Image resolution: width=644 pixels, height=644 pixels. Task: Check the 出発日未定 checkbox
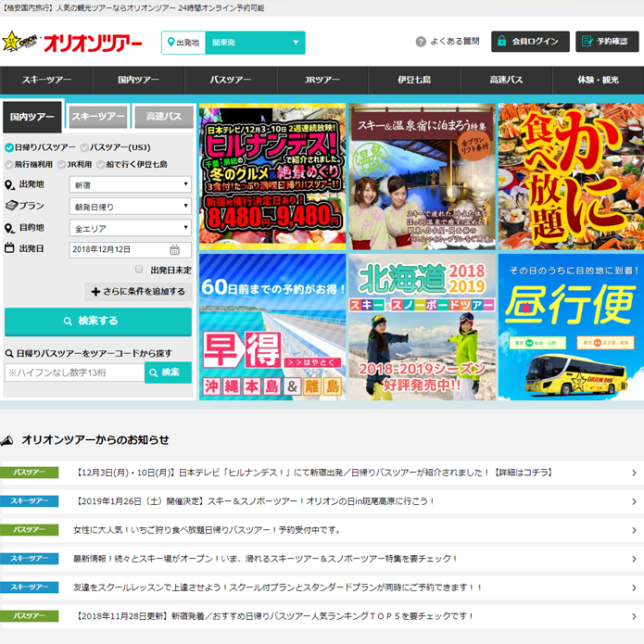[x=139, y=269]
